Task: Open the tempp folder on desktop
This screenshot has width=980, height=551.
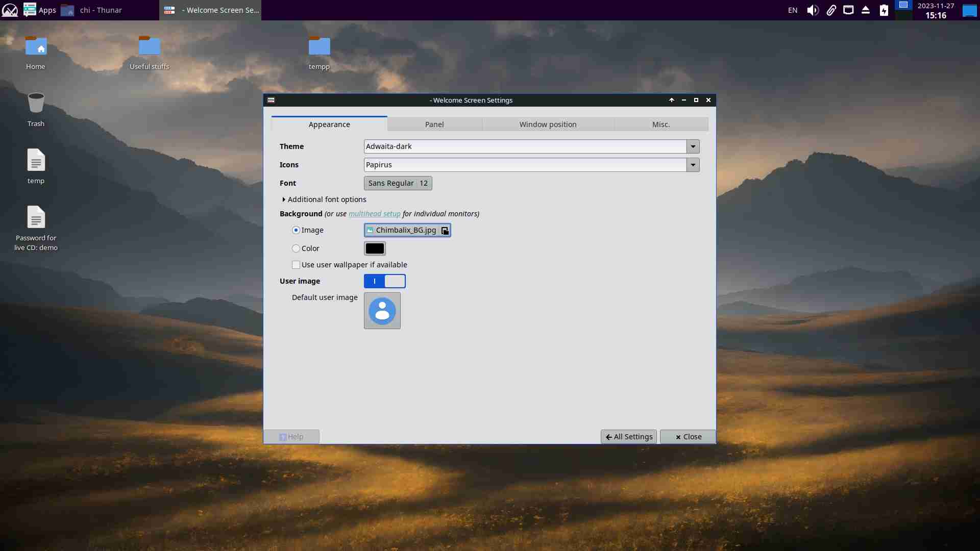Action: point(319,47)
